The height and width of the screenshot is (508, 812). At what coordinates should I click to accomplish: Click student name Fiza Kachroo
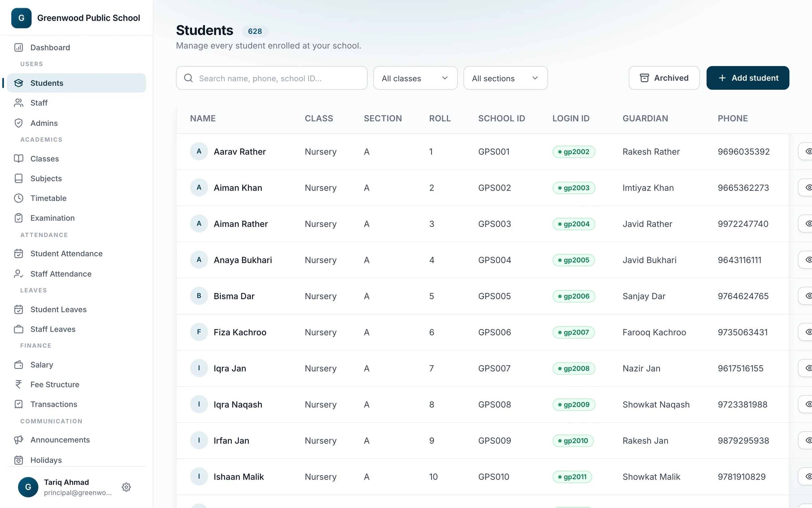(x=240, y=332)
